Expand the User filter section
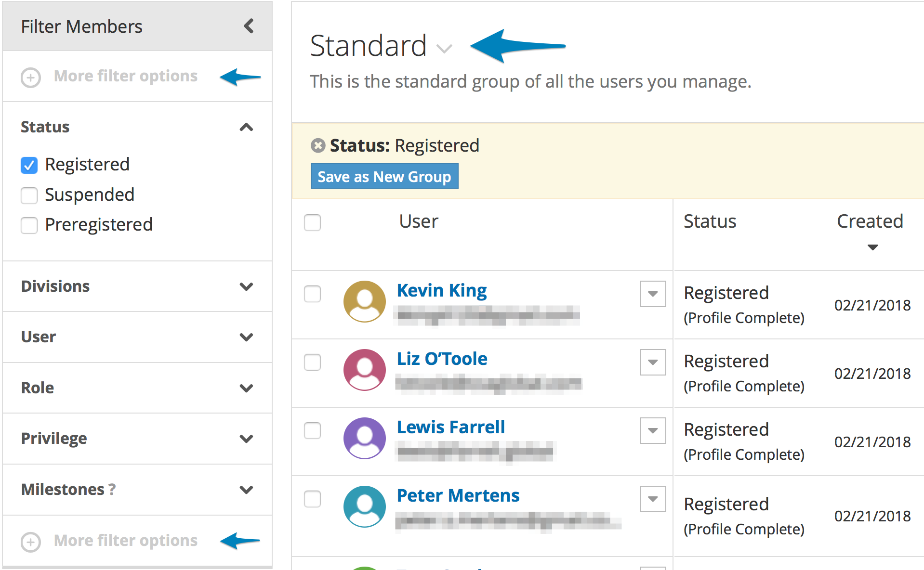This screenshot has width=924, height=570. tap(246, 337)
